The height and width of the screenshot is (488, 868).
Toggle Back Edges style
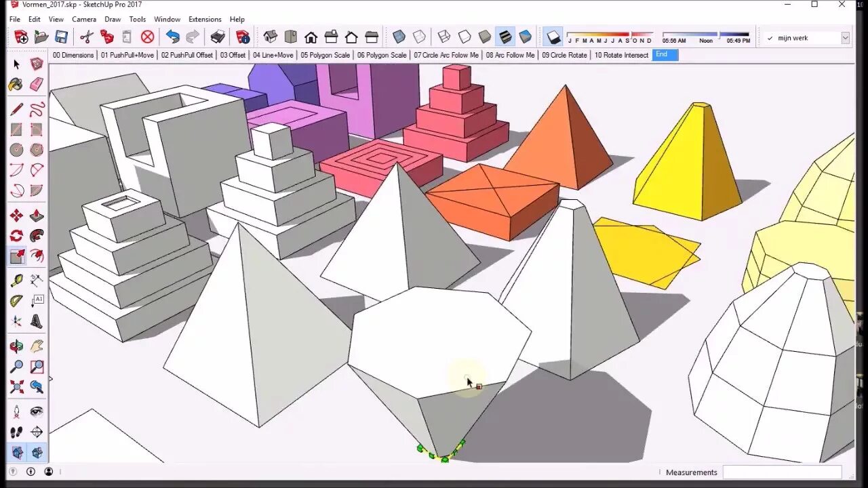420,37
